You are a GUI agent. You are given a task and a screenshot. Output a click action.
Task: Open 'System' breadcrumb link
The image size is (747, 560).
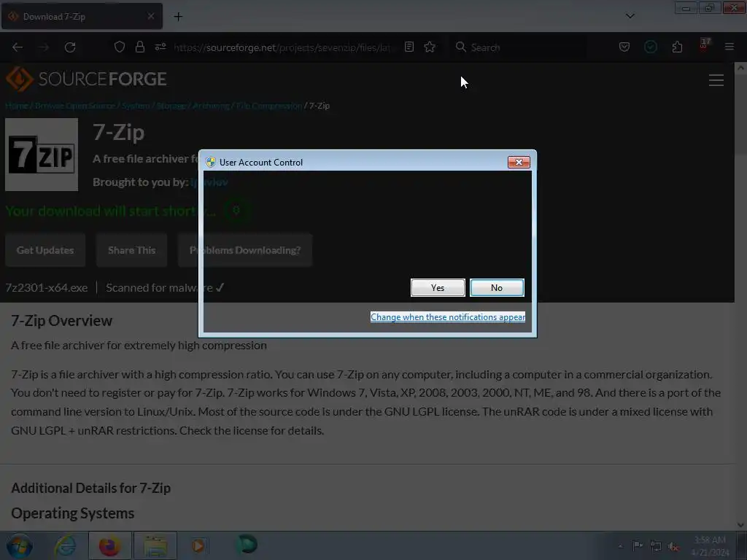click(135, 106)
